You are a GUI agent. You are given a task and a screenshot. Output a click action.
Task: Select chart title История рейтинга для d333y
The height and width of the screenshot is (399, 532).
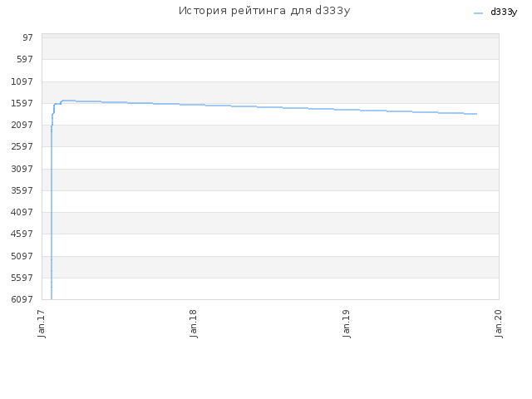coord(264,11)
